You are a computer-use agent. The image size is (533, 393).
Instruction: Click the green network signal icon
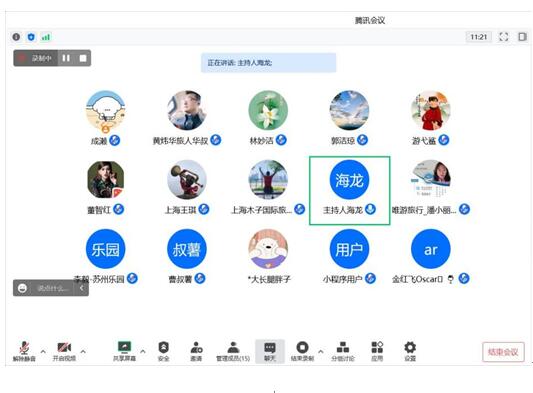click(46, 37)
